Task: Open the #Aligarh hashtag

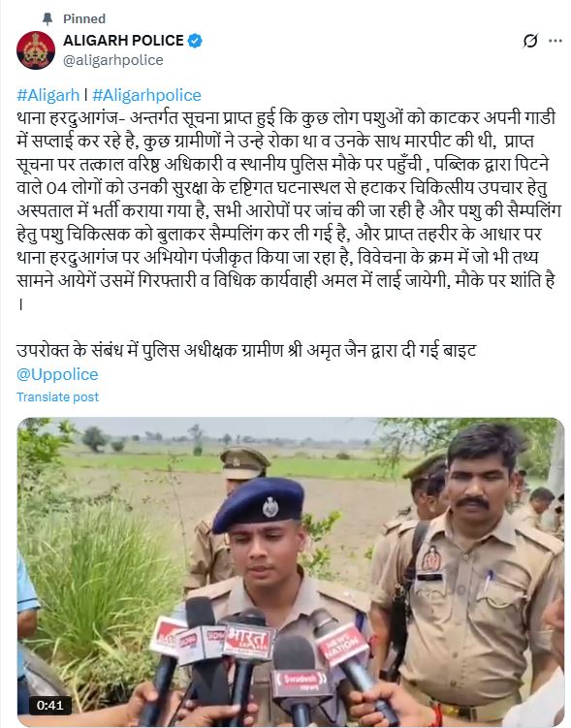Action: coord(48,95)
